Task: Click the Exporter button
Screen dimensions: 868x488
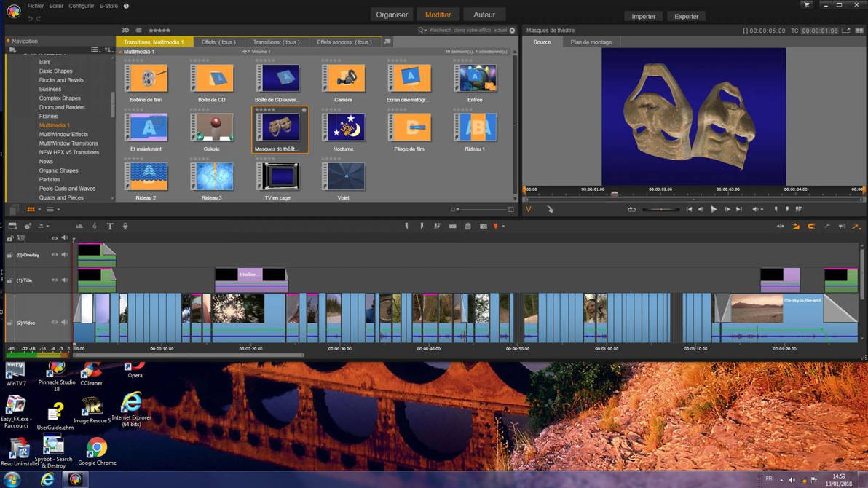Action: pos(687,16)
